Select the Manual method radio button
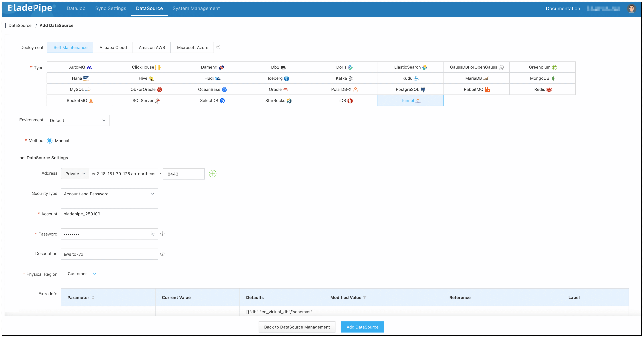Viewport: 644px width, 338px height. [50, 141]
